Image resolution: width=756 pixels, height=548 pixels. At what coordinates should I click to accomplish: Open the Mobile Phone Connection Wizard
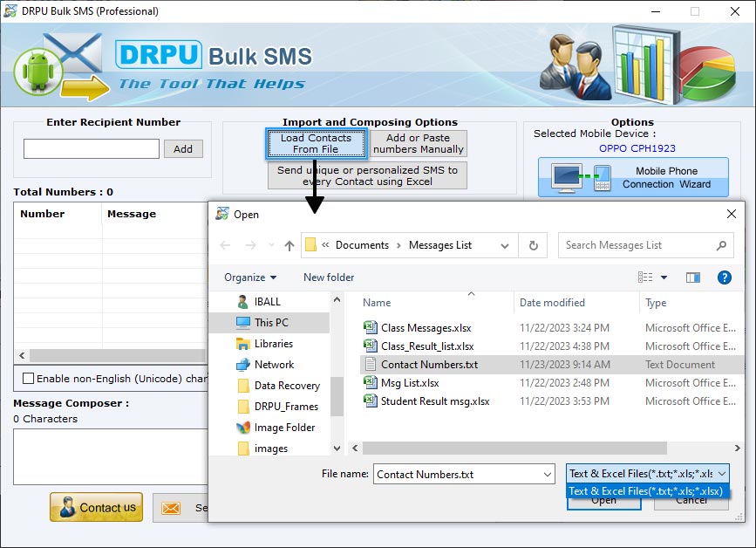(633, 177)
